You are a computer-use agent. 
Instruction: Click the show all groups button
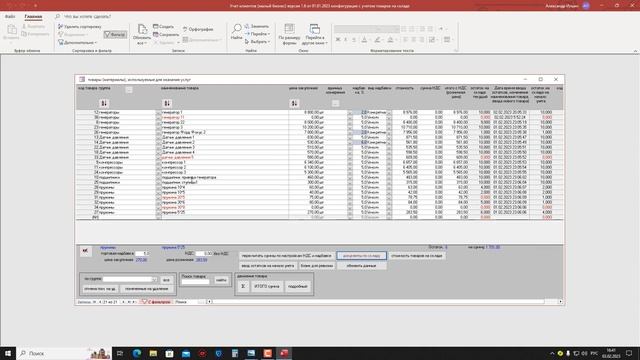[166, 280]
